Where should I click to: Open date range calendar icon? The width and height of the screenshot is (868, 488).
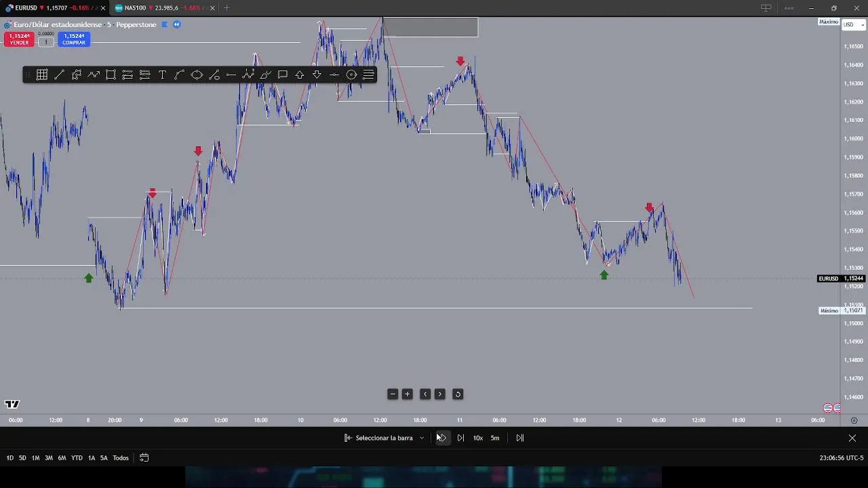tap(144, 457)
